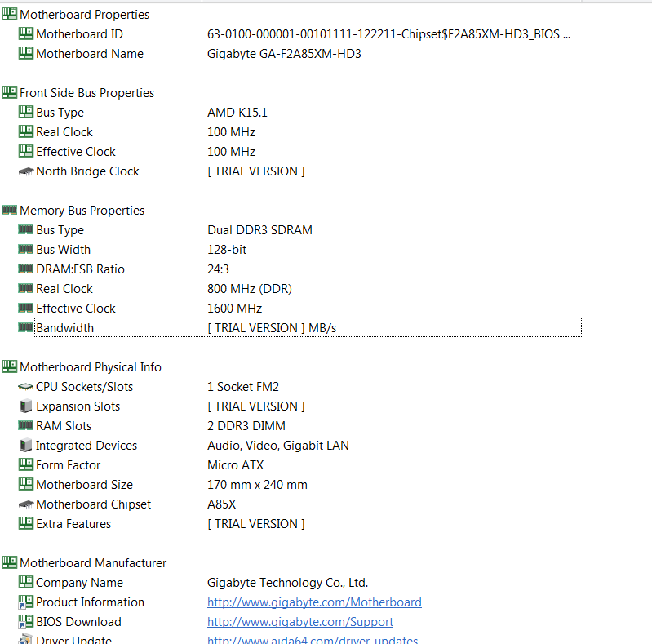
Task: Click the Expansion Slots icon
Action: [26, 406]
